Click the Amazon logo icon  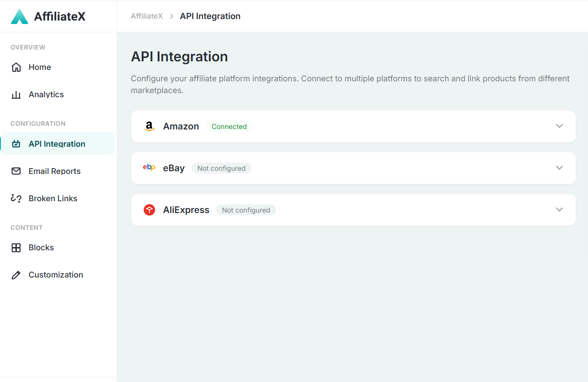149,127
